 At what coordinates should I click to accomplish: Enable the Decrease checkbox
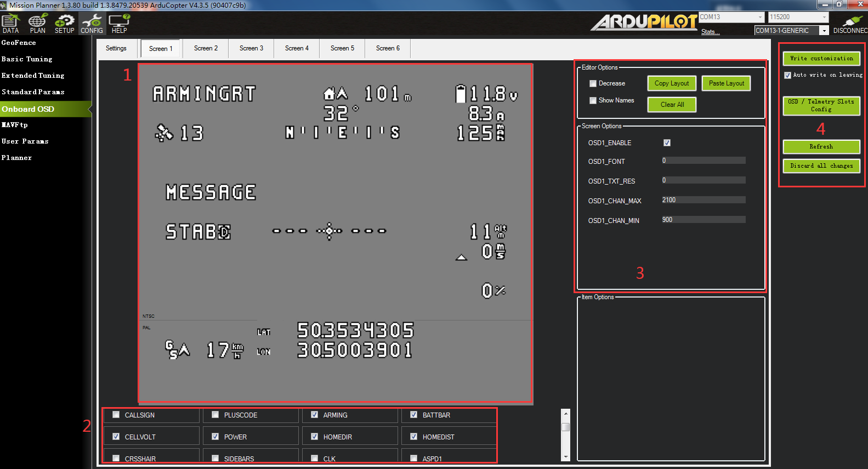(x=593, y=84)
